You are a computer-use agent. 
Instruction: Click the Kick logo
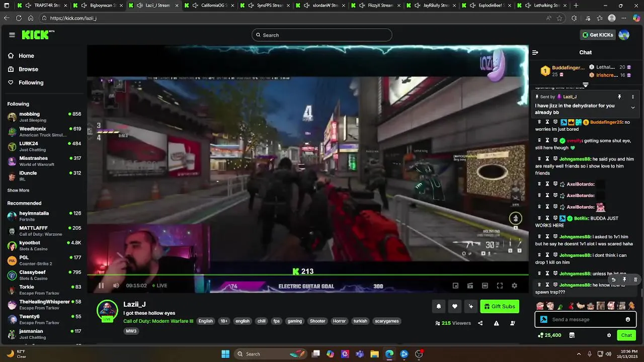(x=38, y=35)
